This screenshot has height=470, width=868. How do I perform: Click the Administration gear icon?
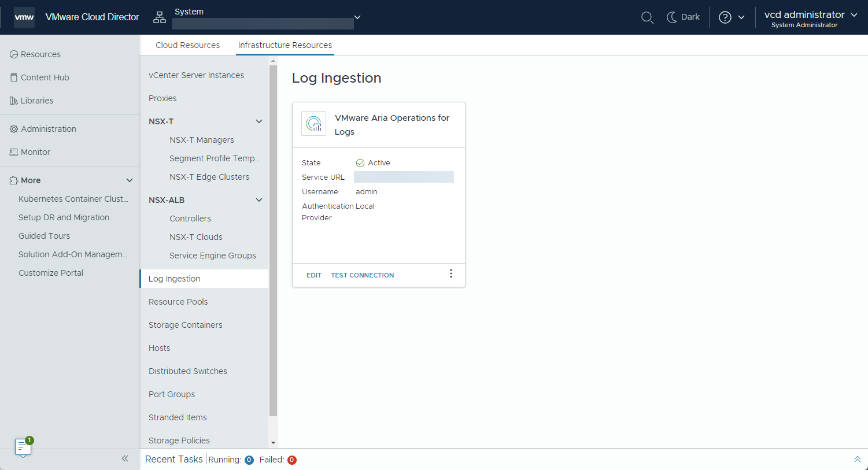(14, 129)
